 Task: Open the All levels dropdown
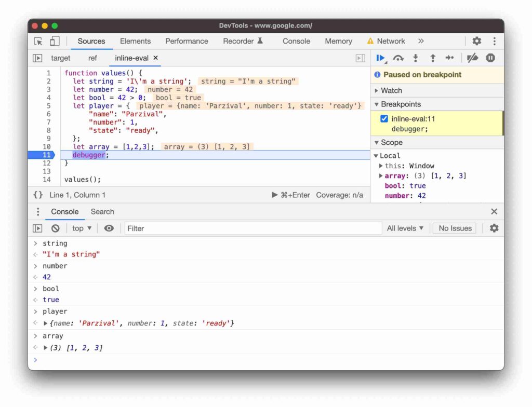tap(405, 228)
